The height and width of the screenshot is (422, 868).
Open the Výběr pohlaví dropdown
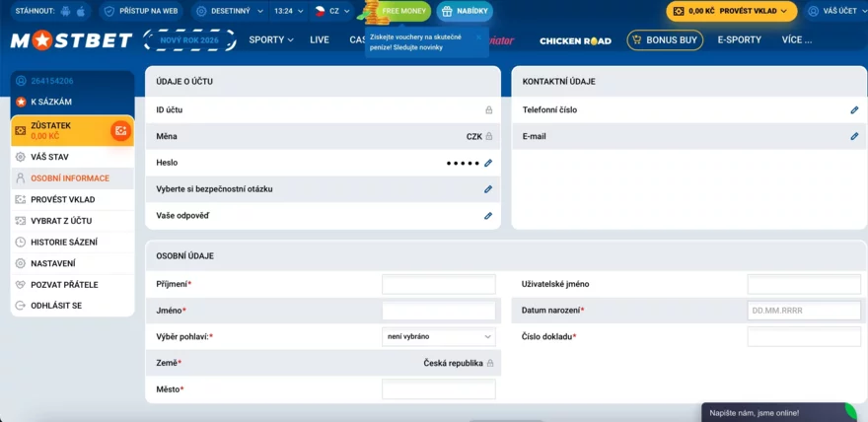(438, 337)
